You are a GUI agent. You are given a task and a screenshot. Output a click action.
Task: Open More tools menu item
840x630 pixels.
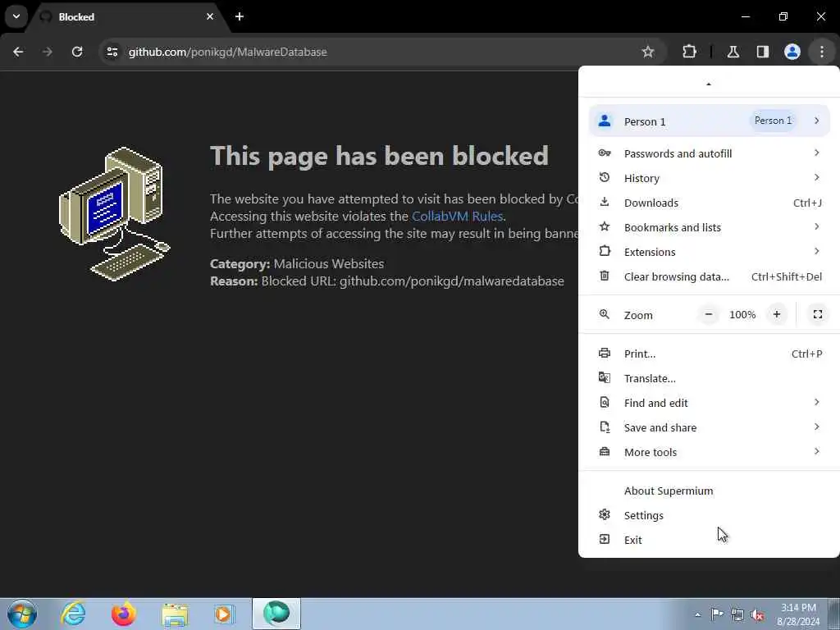[x=710, y=453]
